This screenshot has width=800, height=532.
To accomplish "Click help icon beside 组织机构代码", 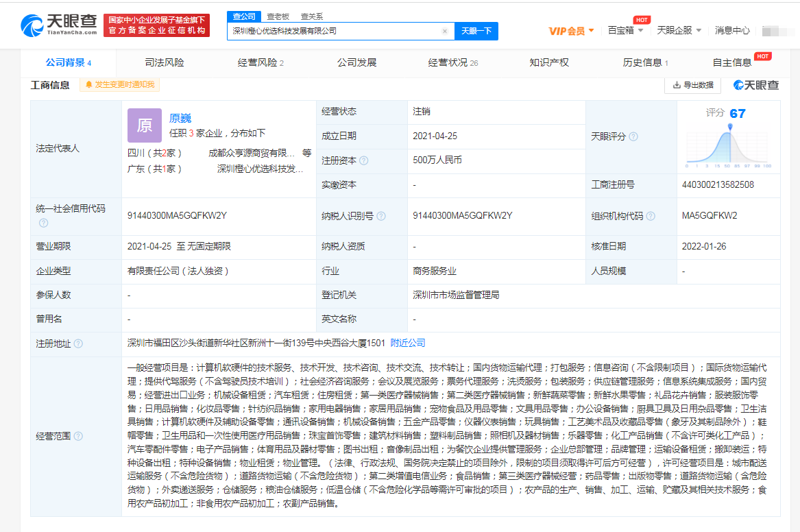I will coord(651,216).
